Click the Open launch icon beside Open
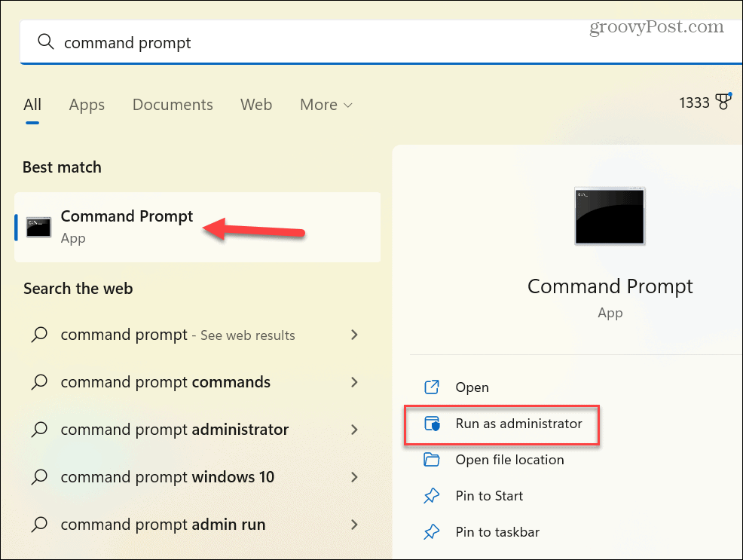Screen dimensions: 743x560 tap(433, 387)
